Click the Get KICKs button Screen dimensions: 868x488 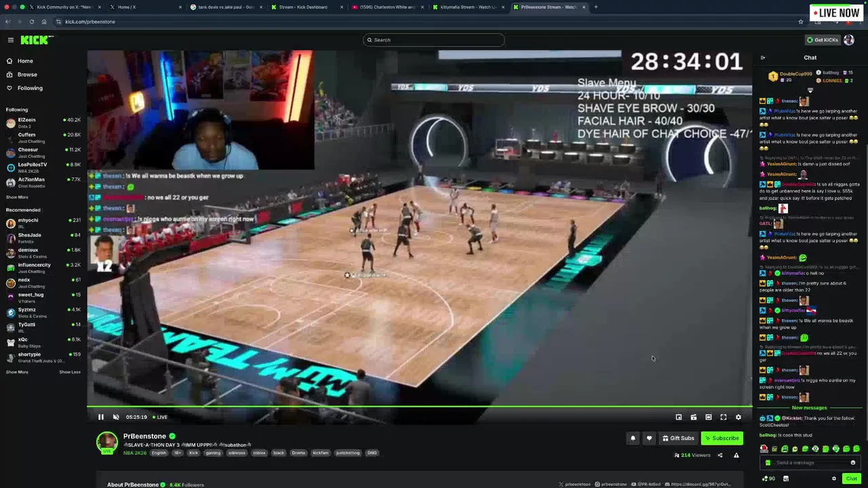pos(822,40)
